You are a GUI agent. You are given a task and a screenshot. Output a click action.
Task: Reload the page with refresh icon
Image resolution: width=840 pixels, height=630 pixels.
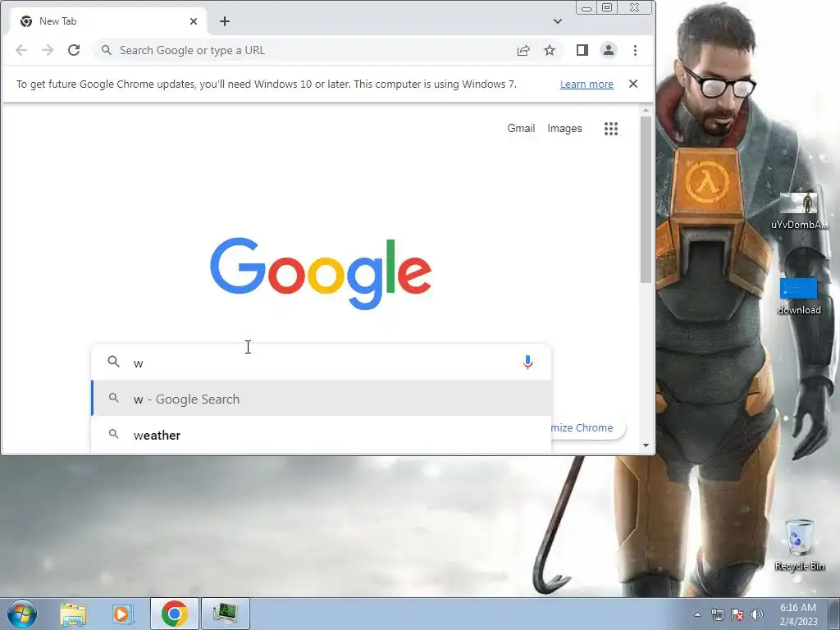(74, 50)
